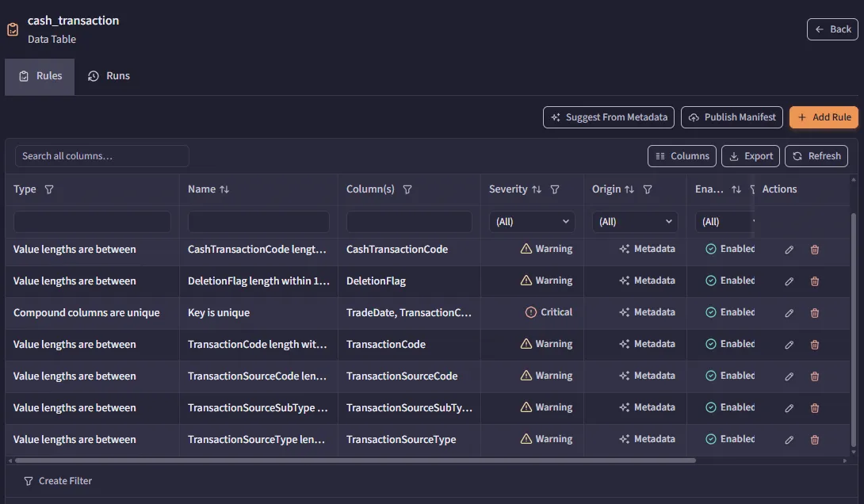Delete the TransactionSourceSubType rule trash icon
The width and height of the screenshot is (864, 504).
814,408
